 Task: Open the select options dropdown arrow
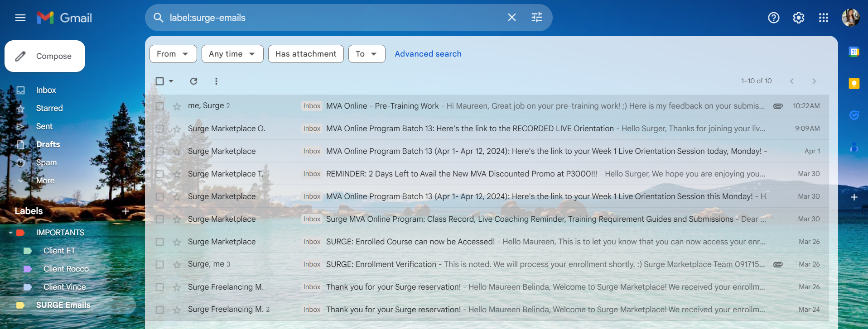point(171,81)
